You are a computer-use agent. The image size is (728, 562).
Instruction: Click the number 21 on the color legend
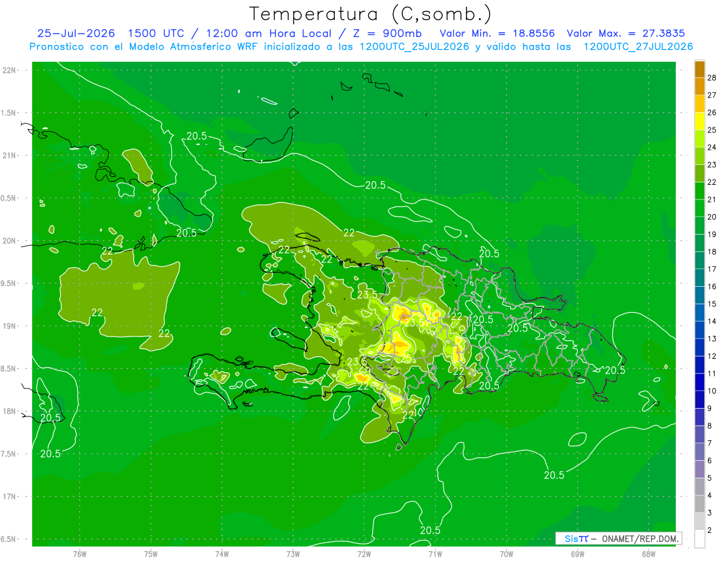(x=712, y=199)
